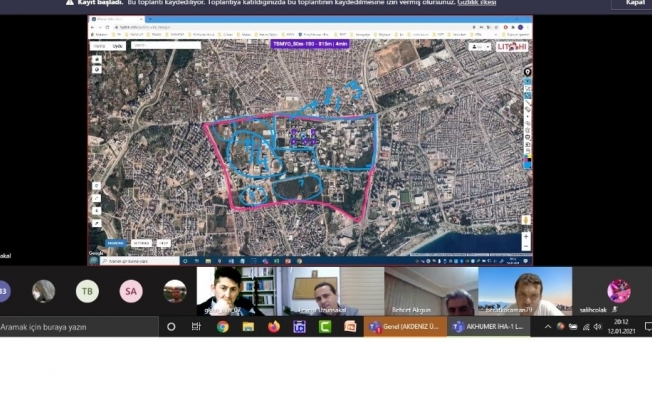Open File Explorer folder icon in taskbar
The height and width of the screenshot is (400, 652).
pyautogui.click(x=247, y=327)
